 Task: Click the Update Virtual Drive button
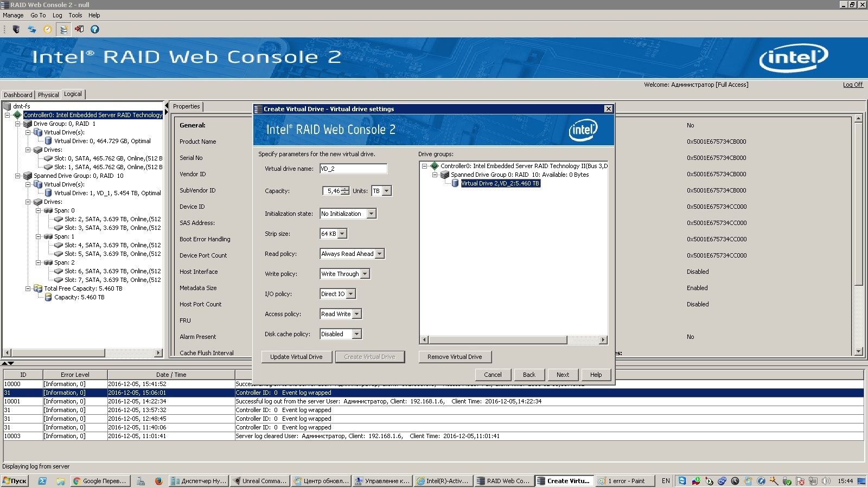296,357
